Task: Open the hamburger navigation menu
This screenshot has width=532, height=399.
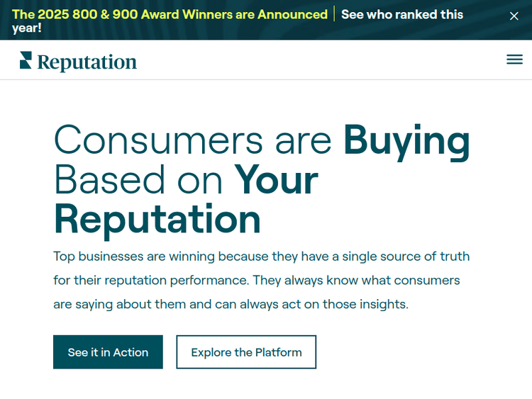Action: (514, 60)
